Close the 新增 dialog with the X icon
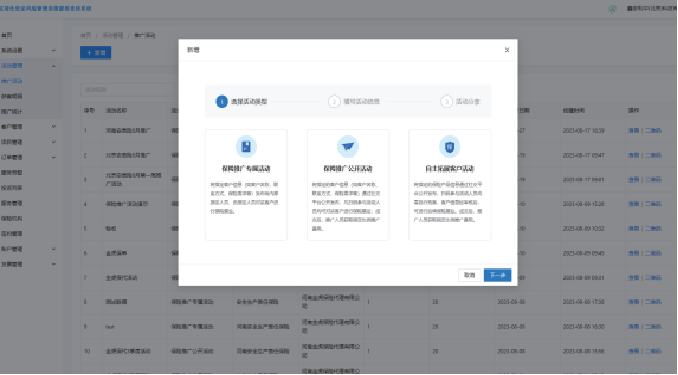 [x=507, y=50]
